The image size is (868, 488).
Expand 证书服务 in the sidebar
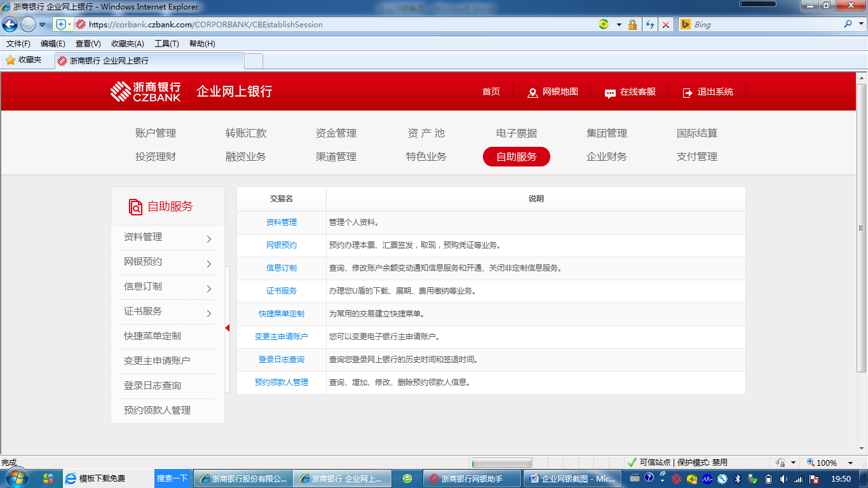[168, 312]
